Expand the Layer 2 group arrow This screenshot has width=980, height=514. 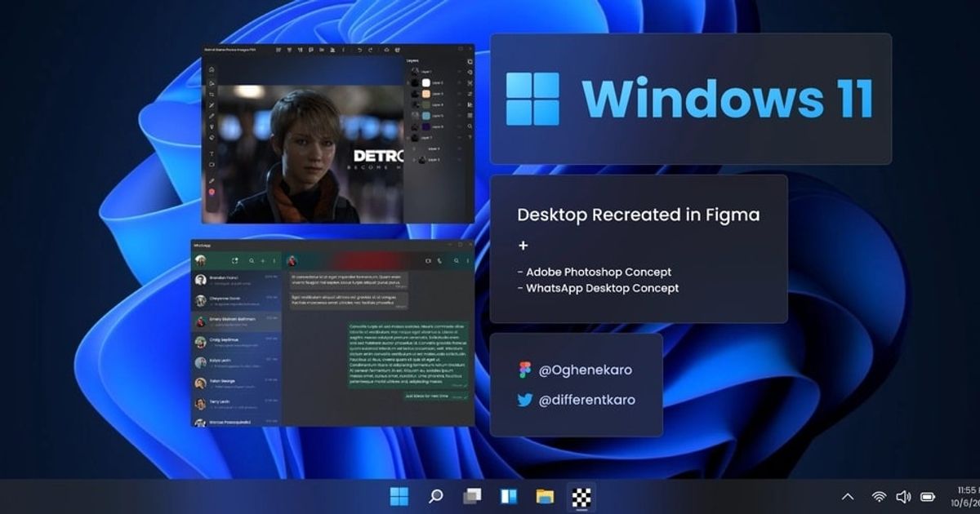[408, 82]
